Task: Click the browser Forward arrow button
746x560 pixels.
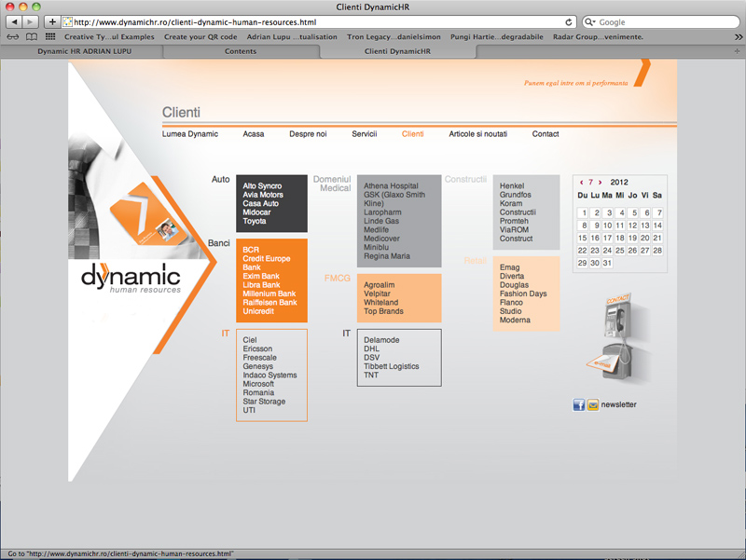Action: pos(32,21)
